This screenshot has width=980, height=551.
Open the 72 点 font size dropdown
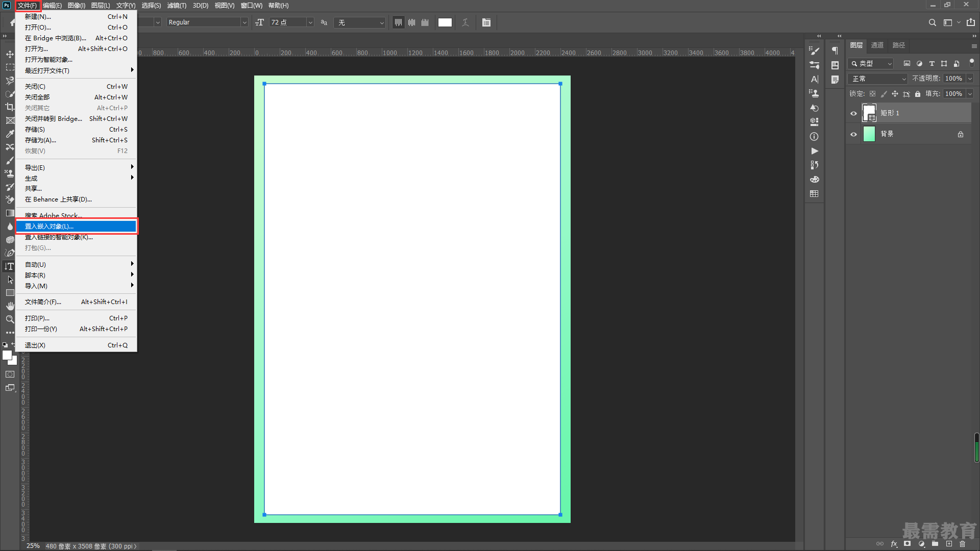tap(291, 22)
